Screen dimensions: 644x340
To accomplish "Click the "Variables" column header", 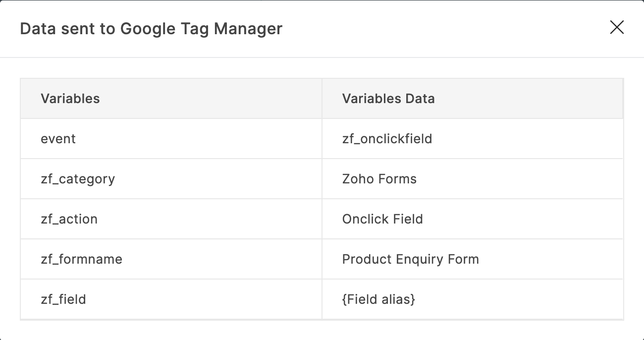I will (70, 99).
